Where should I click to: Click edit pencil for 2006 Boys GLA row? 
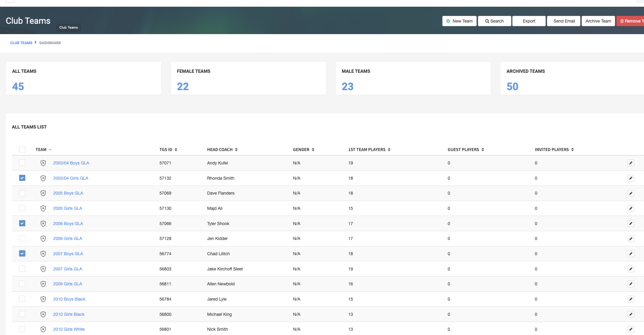[x=631, y=224]
